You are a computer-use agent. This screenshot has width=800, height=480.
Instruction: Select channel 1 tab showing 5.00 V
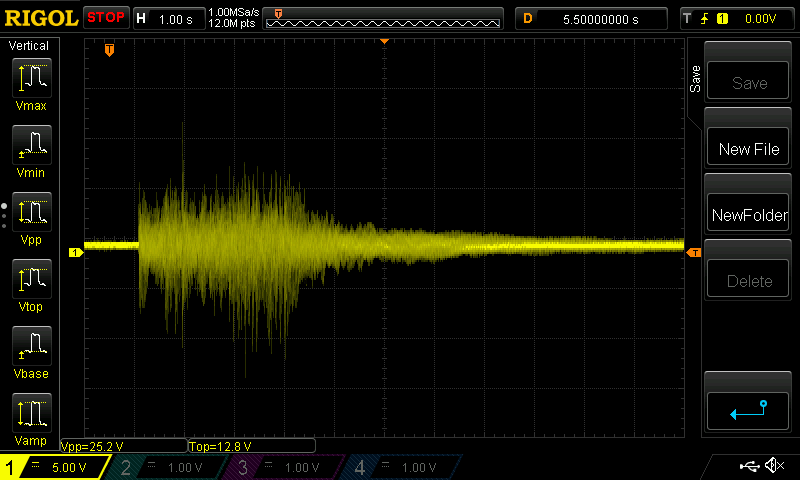coord(54,467)
